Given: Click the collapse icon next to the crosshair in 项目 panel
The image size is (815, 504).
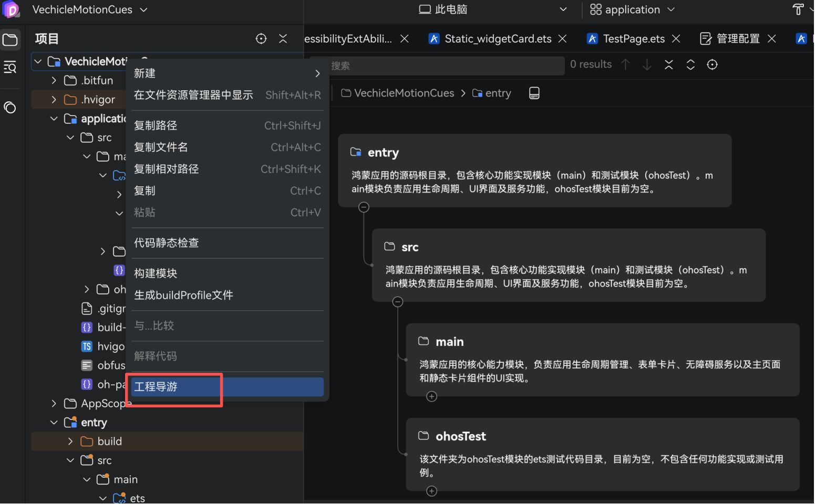Looking at the screenshot, I should pyautogui.click(x=283, y=38).
